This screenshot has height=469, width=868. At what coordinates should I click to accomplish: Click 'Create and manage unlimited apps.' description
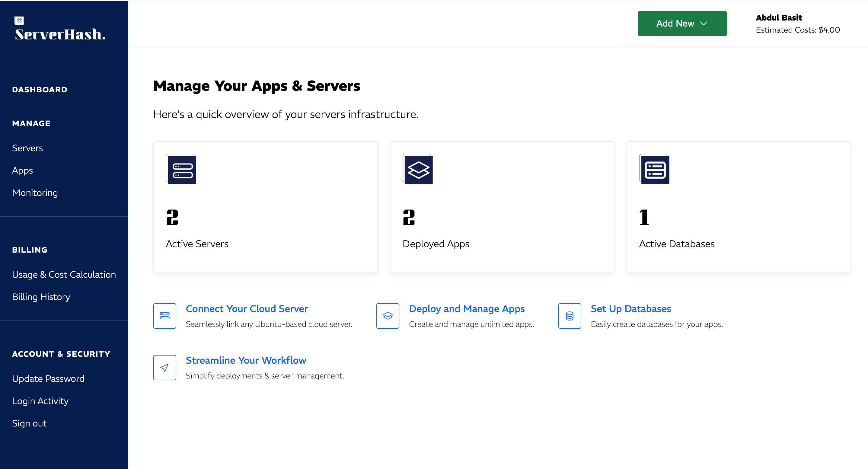click(x=471, y=324)
